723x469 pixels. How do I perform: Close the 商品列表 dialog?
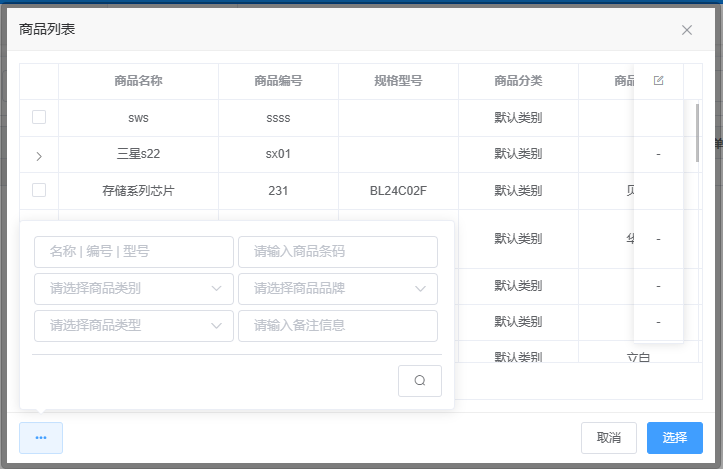click(687, 30)
